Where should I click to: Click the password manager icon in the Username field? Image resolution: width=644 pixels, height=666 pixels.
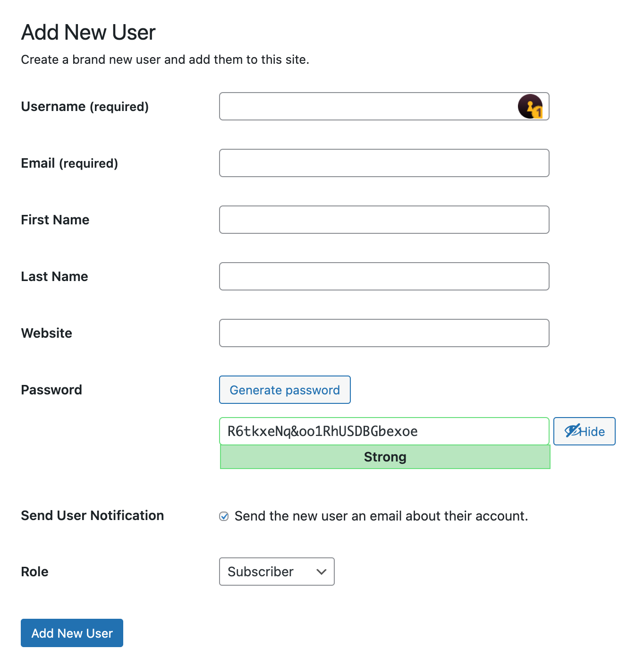[530, 106]
